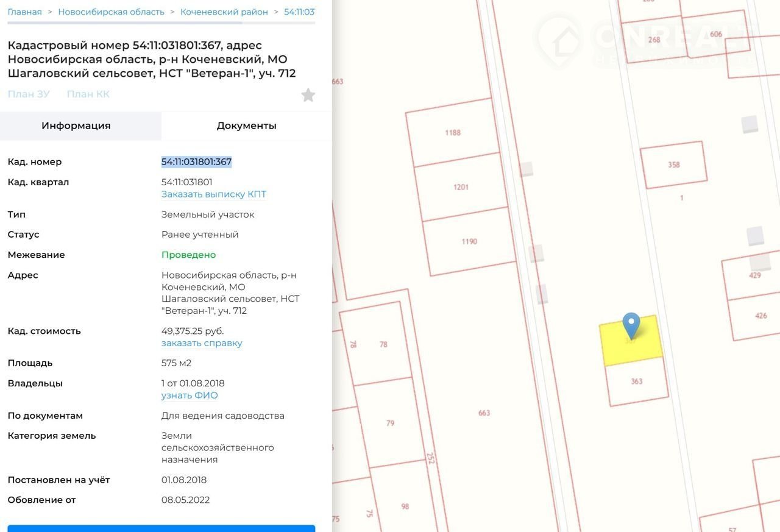
Task: Click the breadcrumb horizontal scrollbar
Action: [125, 23]
